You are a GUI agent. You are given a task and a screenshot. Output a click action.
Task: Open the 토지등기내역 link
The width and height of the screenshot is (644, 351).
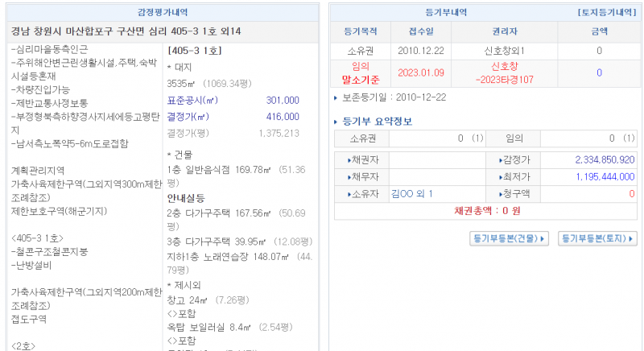[x=605, y=13]
